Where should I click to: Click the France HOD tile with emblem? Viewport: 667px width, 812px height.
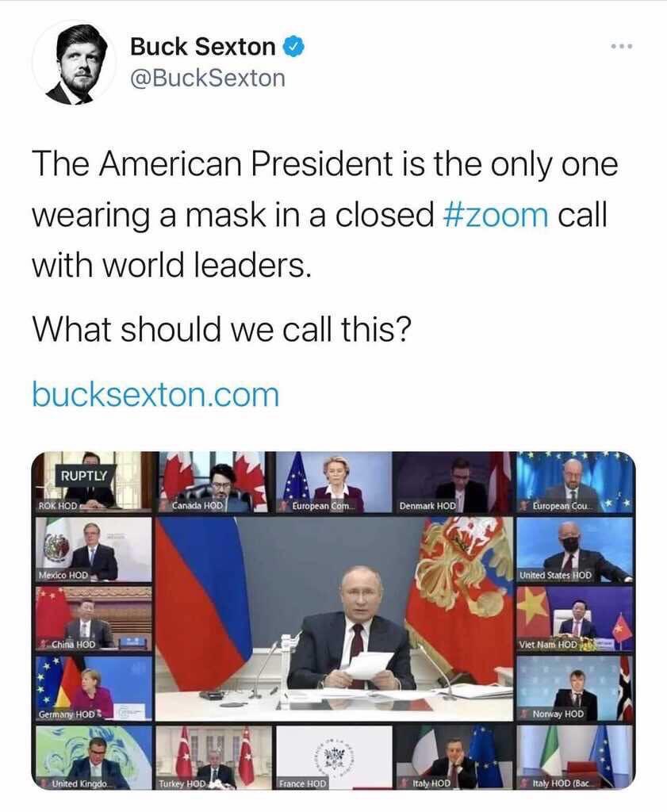pos(335,757)
